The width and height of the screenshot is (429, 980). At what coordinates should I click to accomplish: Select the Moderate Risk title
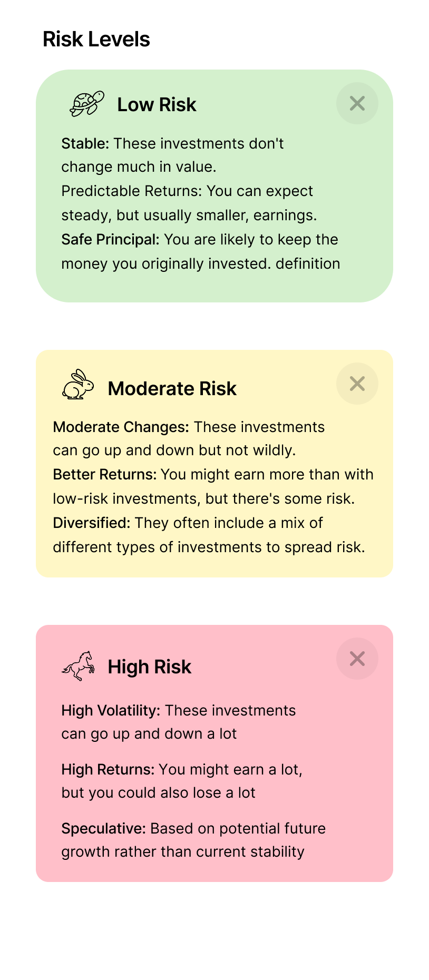point(172,389)
